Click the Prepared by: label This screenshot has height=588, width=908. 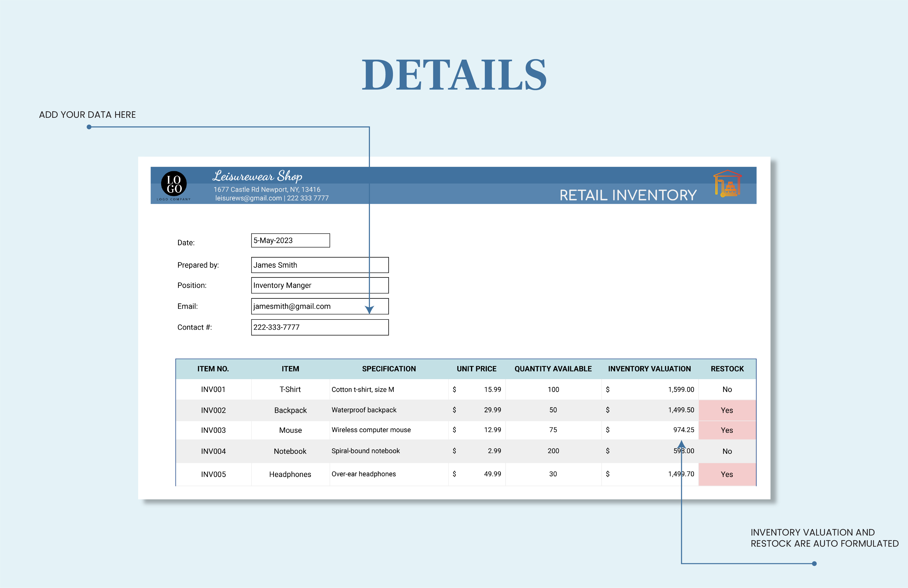(198, 265)
